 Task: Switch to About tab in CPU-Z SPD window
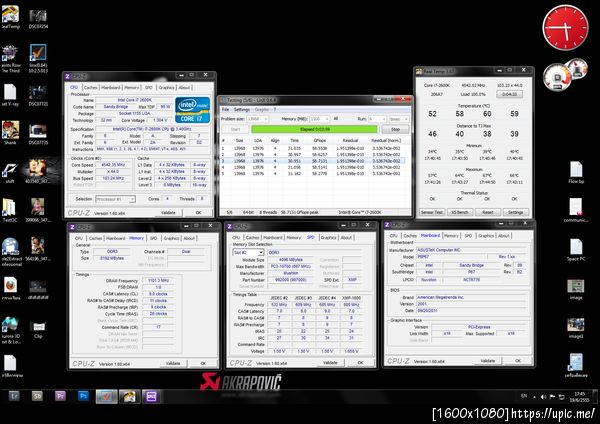(346, 237)
